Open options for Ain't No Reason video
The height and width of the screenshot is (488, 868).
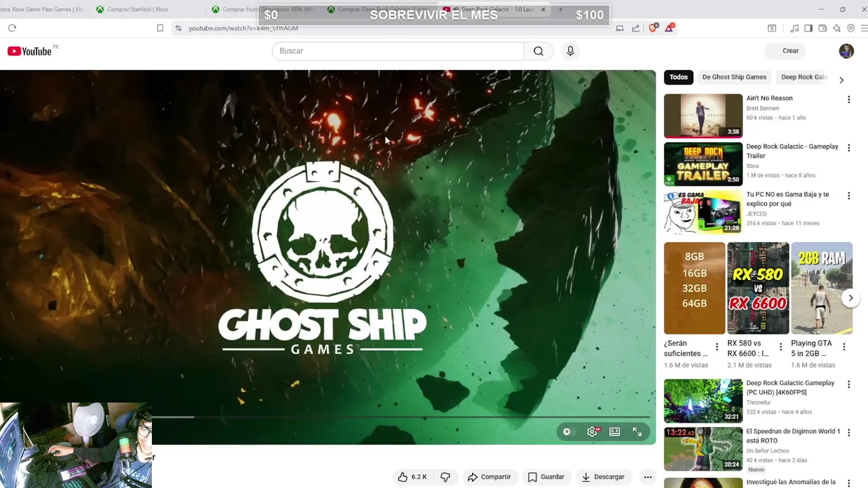848,100
